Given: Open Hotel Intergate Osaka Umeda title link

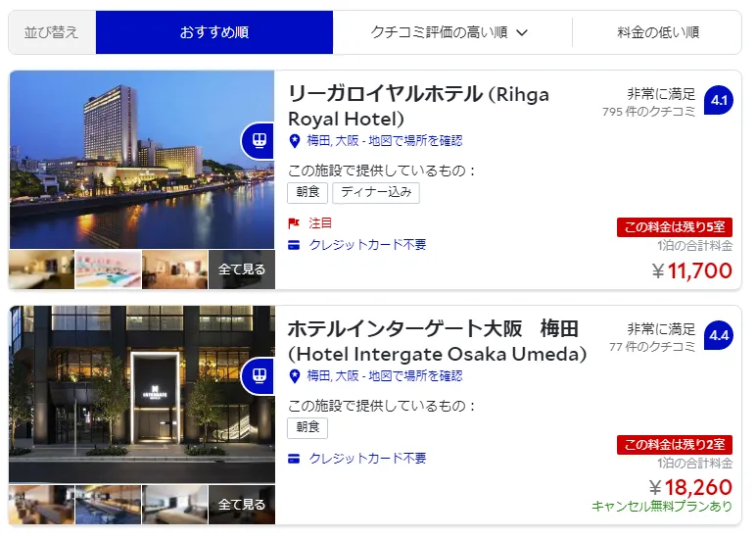Looking at the screenshot, I should (437, 341).
